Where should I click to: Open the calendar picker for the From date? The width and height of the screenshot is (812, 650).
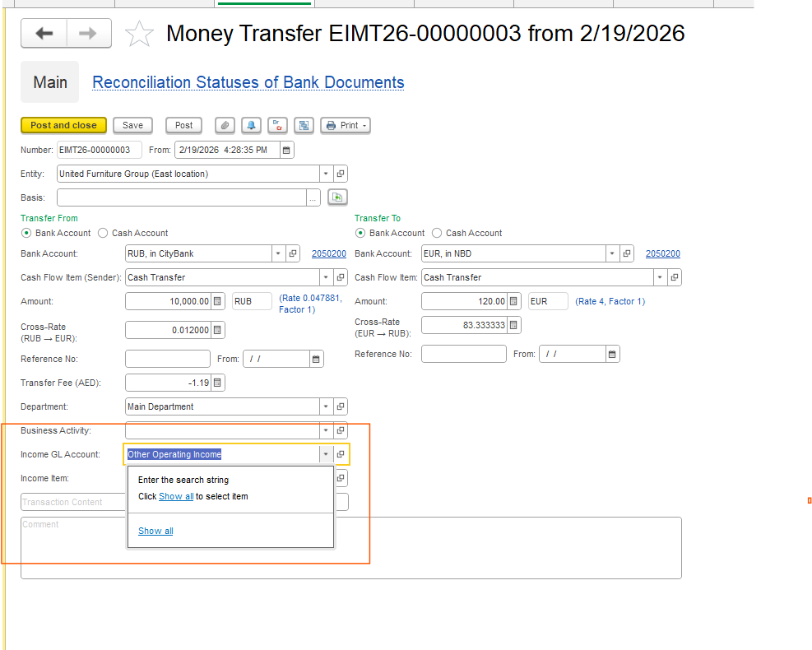(x=286, y=150)
